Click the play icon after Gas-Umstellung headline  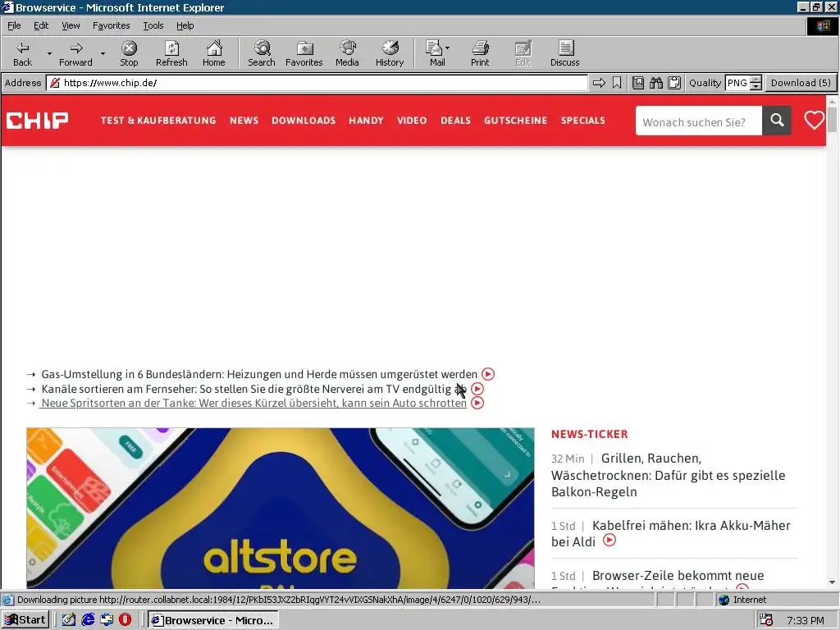[487, 374]
